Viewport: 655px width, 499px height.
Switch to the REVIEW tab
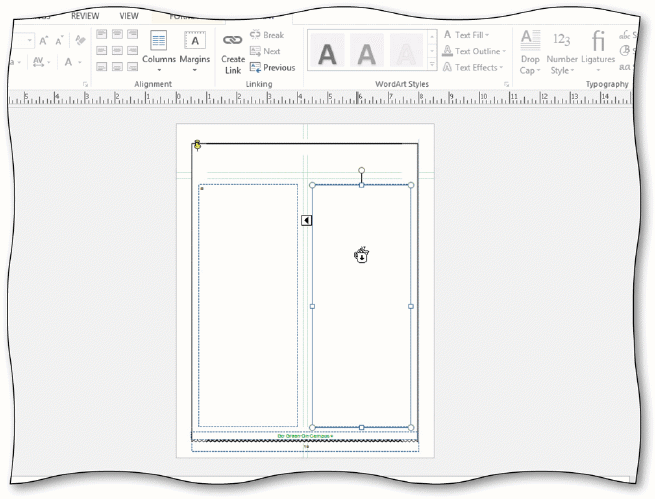(85, 16)
